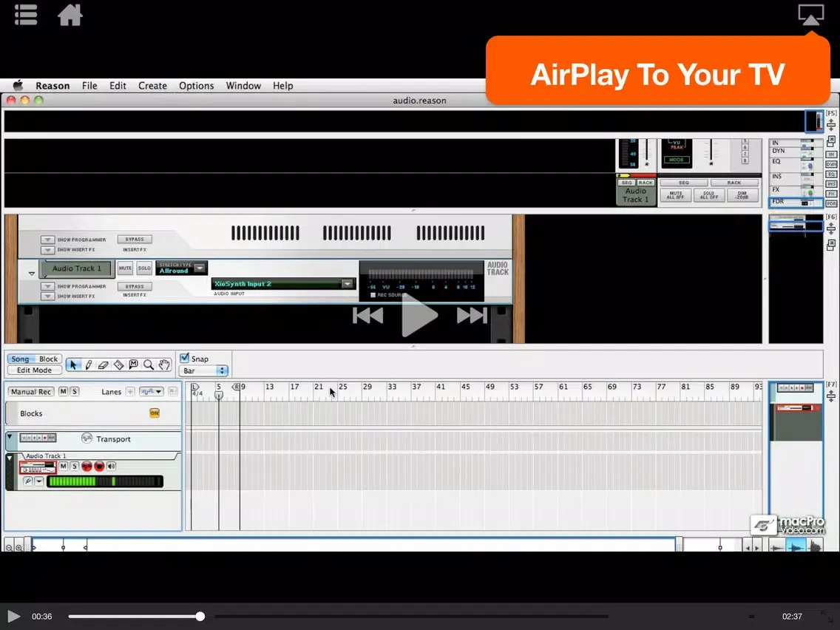840x630 pixels.
Task: Solo Audio Track 1 in sequencer
Action: point(75,466)
